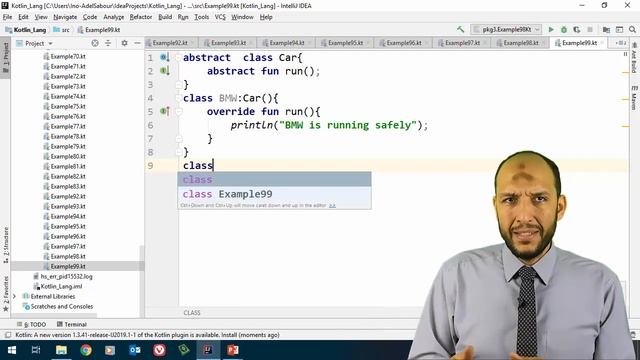The image size is (640, 360).
Task: Open PowerPoint from the taskbar
Action: click(x=233, y=350)
